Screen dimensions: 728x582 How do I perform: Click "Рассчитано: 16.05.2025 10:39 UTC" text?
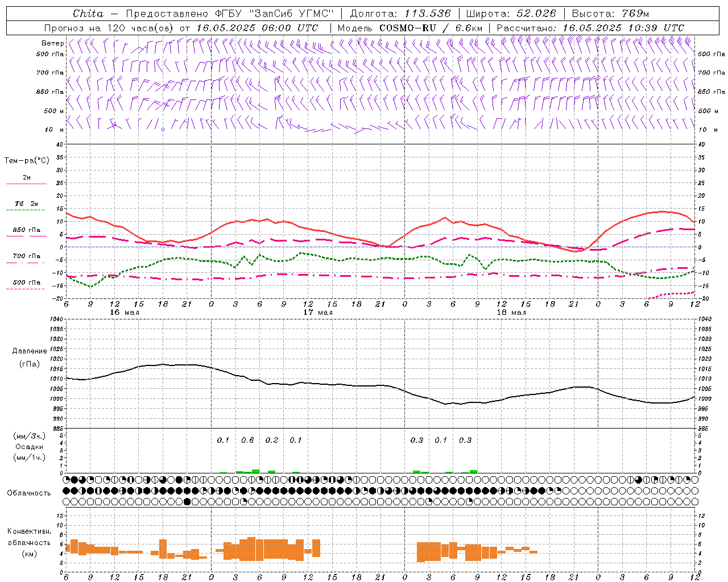[x=590, y=28]
